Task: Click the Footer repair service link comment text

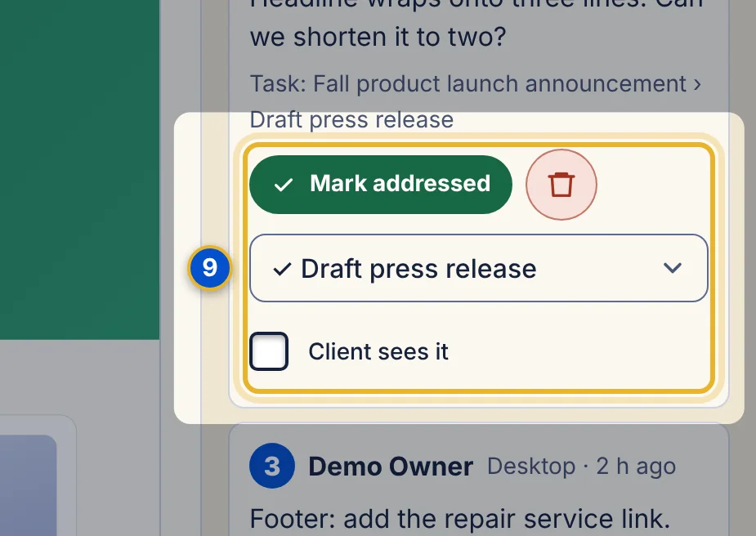Action: pyautogui.click(x=460, y=519)
